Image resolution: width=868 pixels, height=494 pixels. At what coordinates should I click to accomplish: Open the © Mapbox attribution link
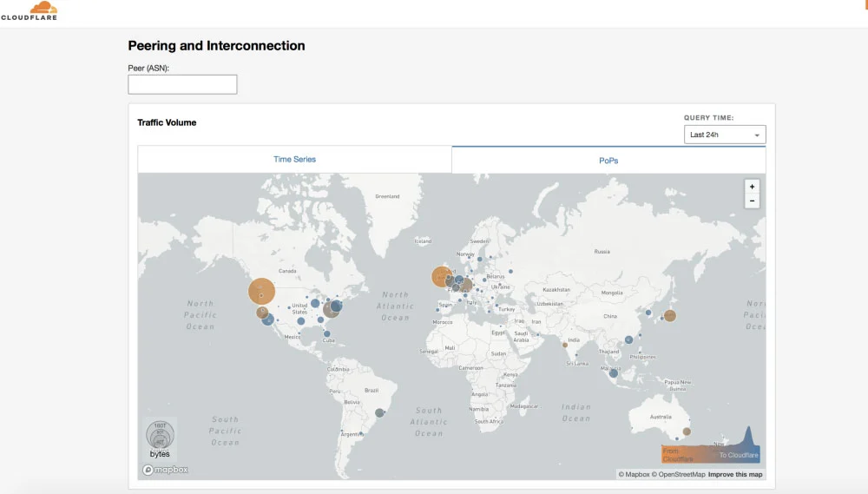tap(634, 474)
